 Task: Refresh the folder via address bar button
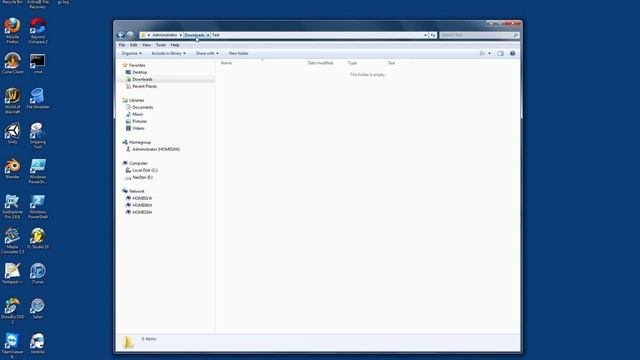click(x=433, y=35)
